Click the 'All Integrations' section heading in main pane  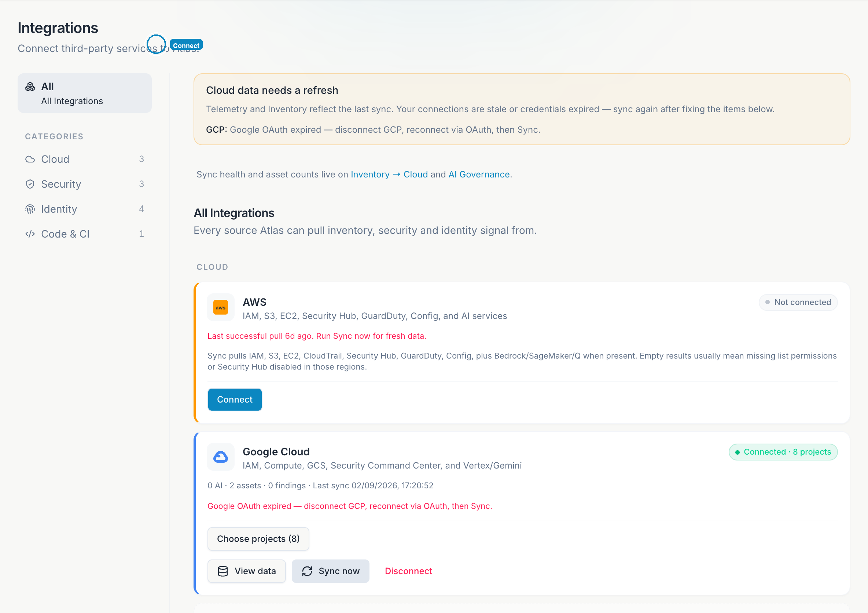point(234,213)
